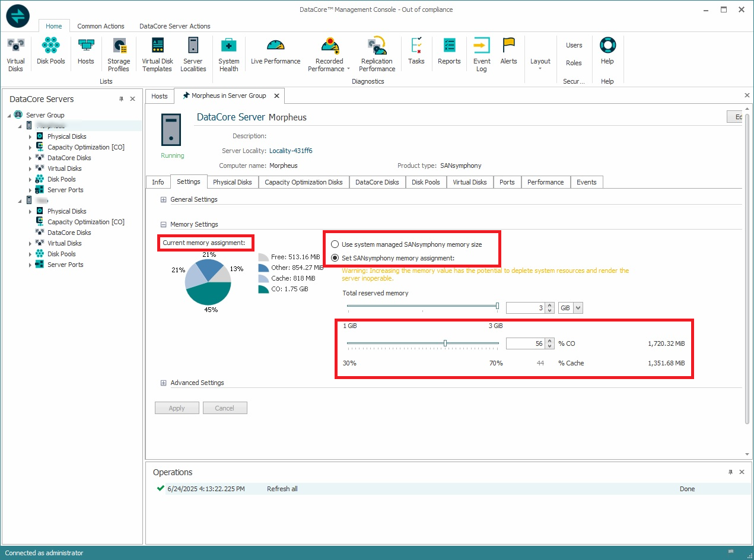Click the % CO slider handle

point(445,343)
